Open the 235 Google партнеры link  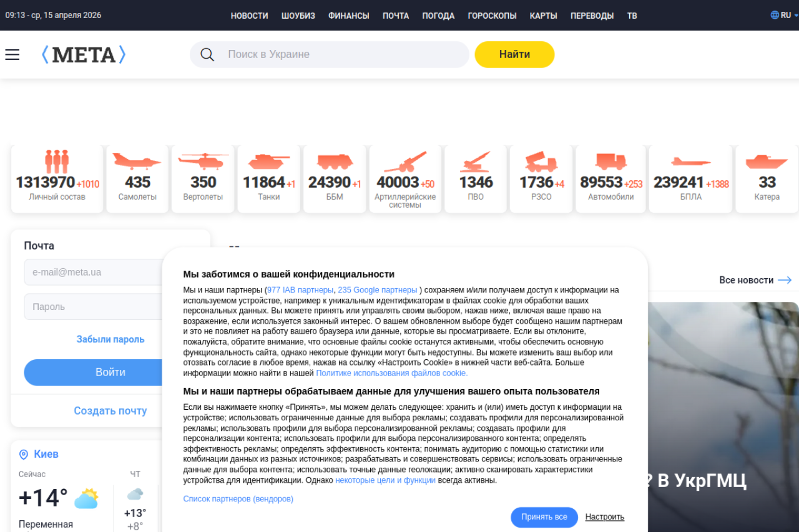tap(378, 290)
